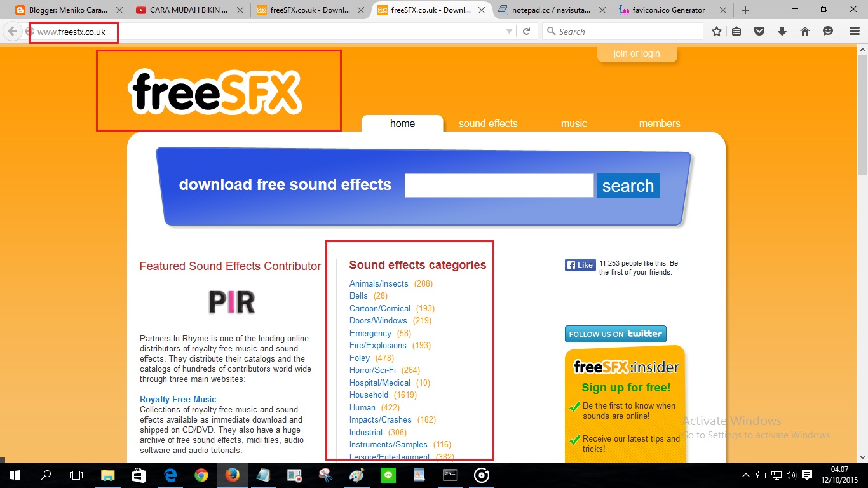This screenshot has height=488, width=868.
Task: Open the Downloads arrow icon
Action: pos(782,31)
